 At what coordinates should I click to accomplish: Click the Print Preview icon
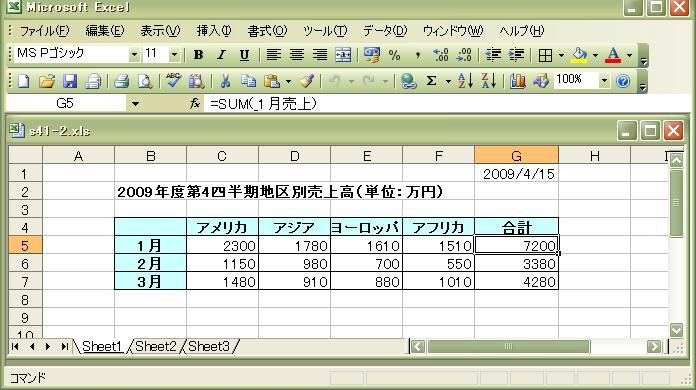pyautogui.click(x=145, y=81)
